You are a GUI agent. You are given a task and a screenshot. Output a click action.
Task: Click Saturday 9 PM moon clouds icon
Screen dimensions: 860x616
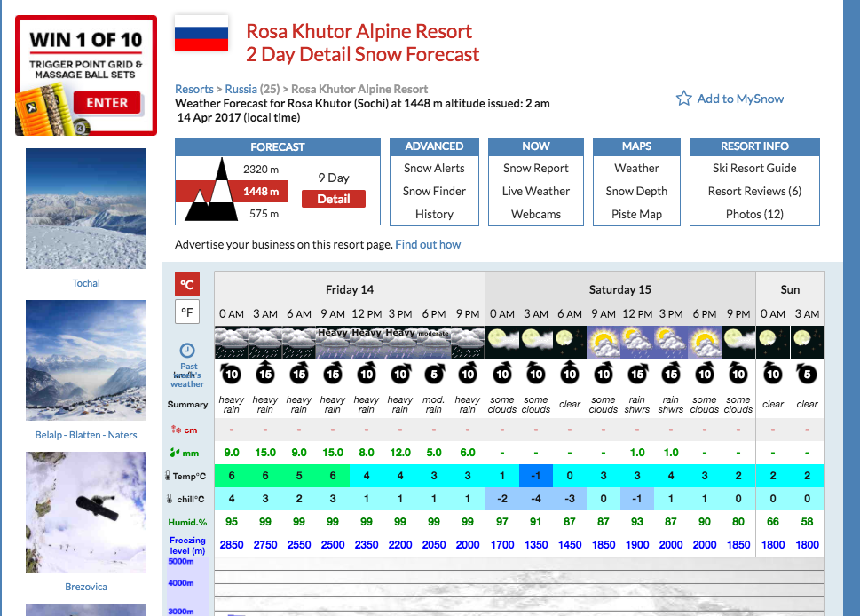pyautogui.click(x=738, y=343)
